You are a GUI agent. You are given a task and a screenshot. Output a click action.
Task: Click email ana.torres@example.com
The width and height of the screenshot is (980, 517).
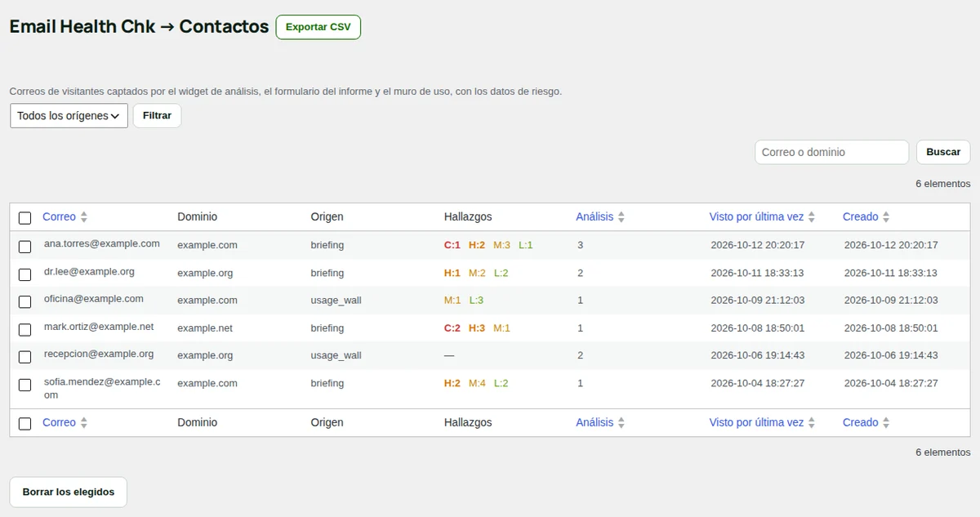102,243
